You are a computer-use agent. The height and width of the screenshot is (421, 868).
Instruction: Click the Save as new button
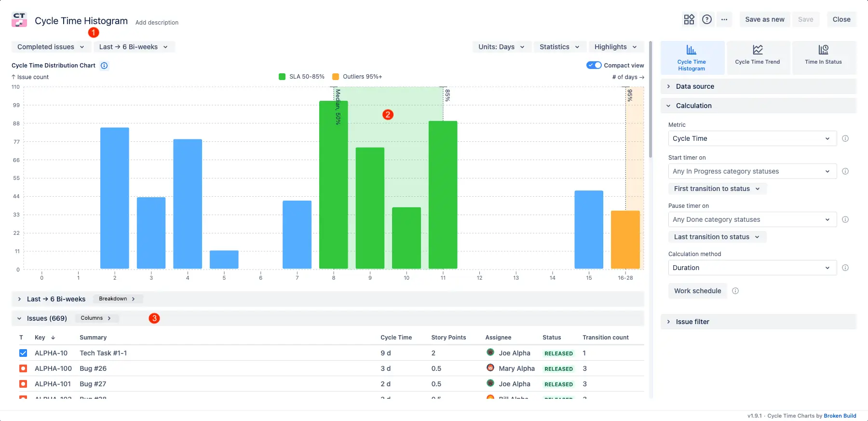(765, 19)
